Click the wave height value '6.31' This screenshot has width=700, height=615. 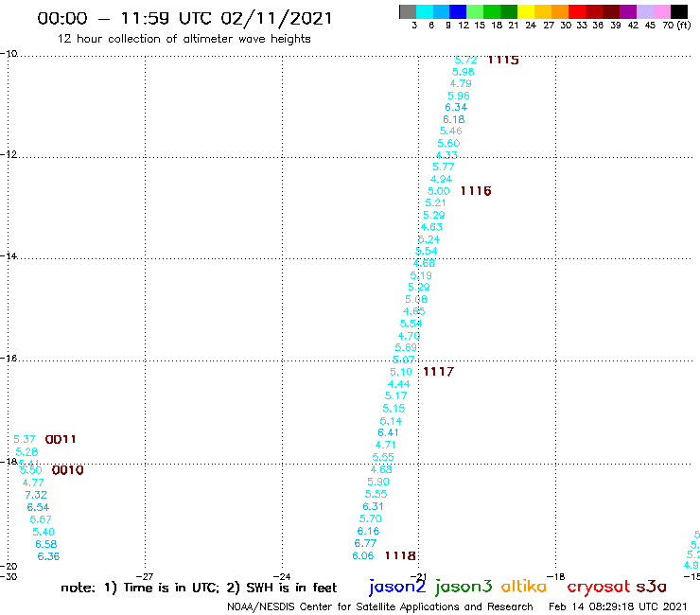(x=373, y=506)
